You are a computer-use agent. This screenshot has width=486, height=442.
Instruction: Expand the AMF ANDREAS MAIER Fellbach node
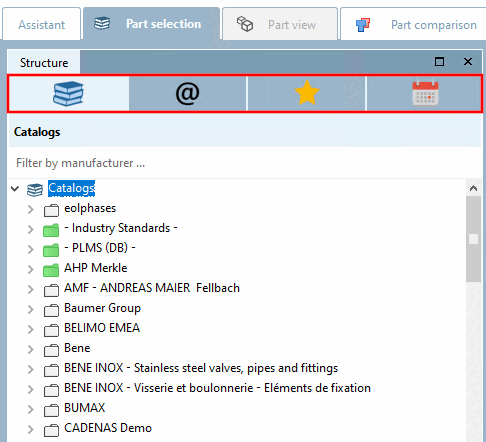(x=31, y=289)
